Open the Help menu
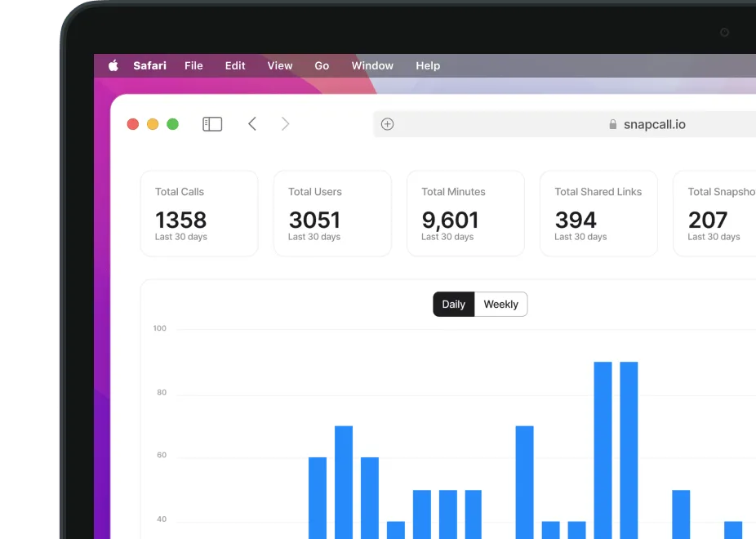Viewport: 756px width, 539px height. [428, 65]
